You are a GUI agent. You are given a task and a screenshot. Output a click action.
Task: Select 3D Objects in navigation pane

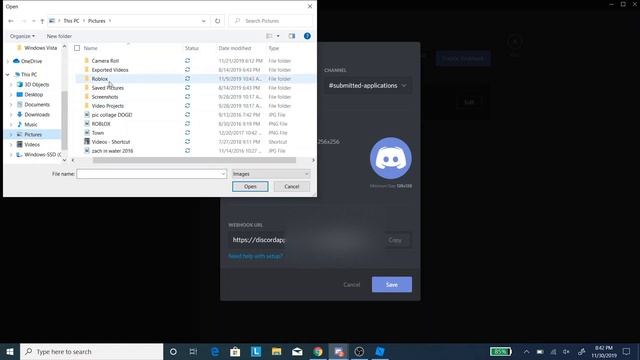37,84
